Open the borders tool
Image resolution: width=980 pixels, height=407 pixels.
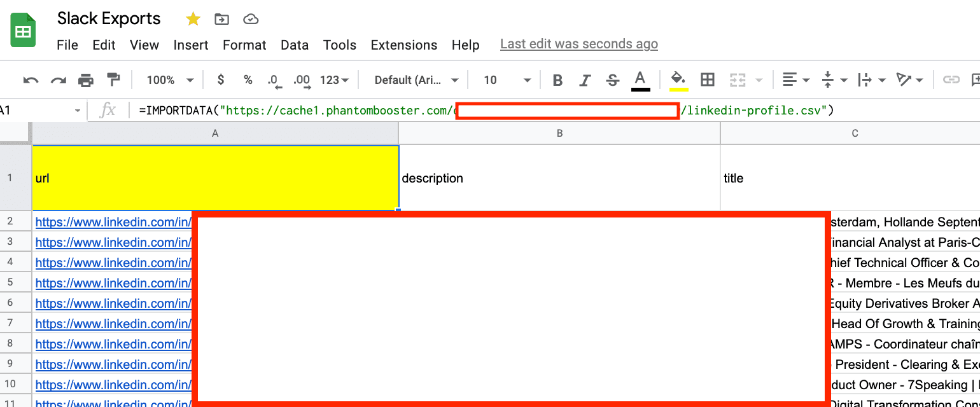tap(707, 80)
